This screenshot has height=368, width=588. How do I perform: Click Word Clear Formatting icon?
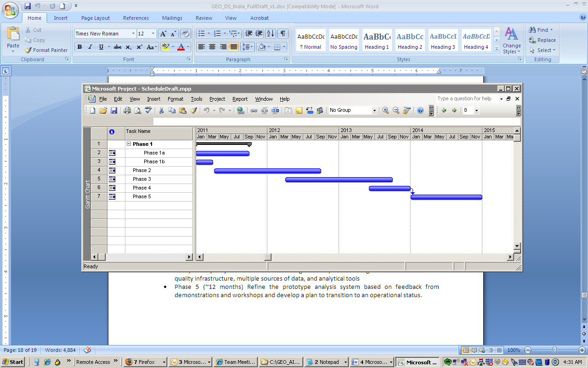pos(186,34)
